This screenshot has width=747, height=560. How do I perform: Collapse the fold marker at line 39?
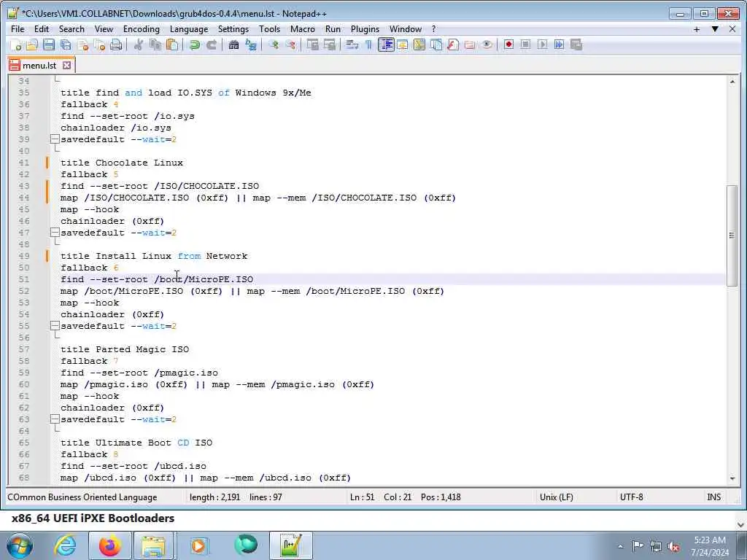click(x=55, y=139)
